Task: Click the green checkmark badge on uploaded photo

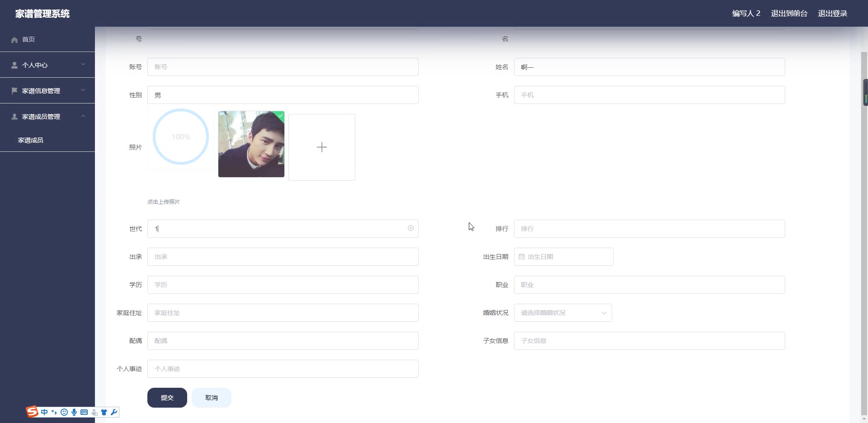Action: click(x=280, y=115)
